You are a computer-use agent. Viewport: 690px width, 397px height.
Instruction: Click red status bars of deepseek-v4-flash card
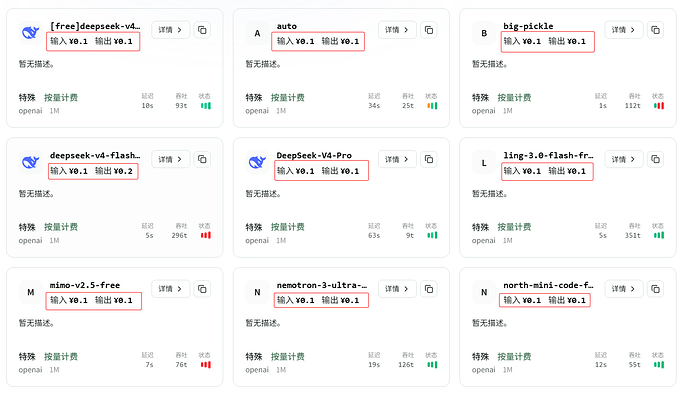(x=206, y=235)
